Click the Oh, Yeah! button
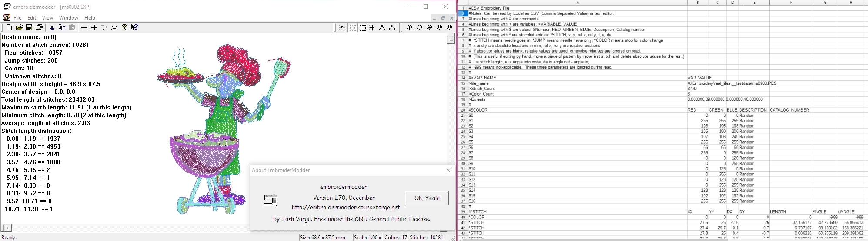Screen dimensions: 868x241 click(x=427, y=198)
